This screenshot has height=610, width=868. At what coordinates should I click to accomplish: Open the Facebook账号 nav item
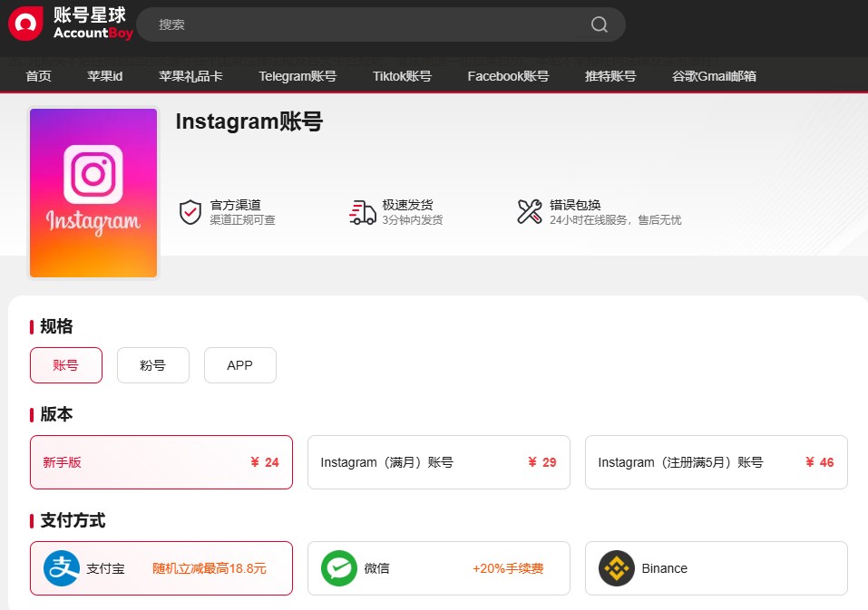[x=508, y=76]
